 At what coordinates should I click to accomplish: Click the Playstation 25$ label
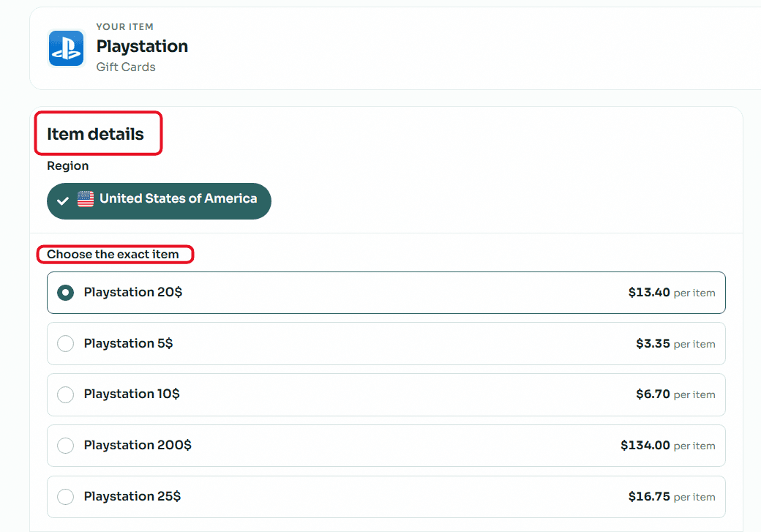[132, 496]
